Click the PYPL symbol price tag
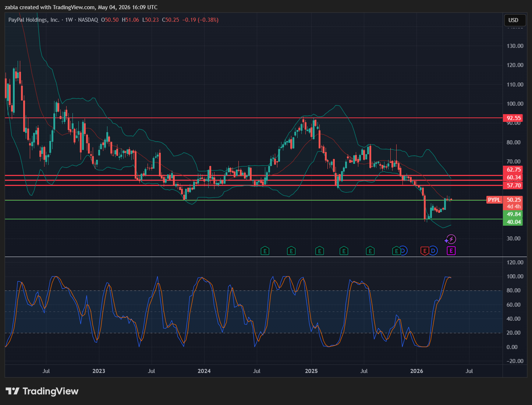The height and width of the screenshot is (405, 532). [x=494, y=200]
